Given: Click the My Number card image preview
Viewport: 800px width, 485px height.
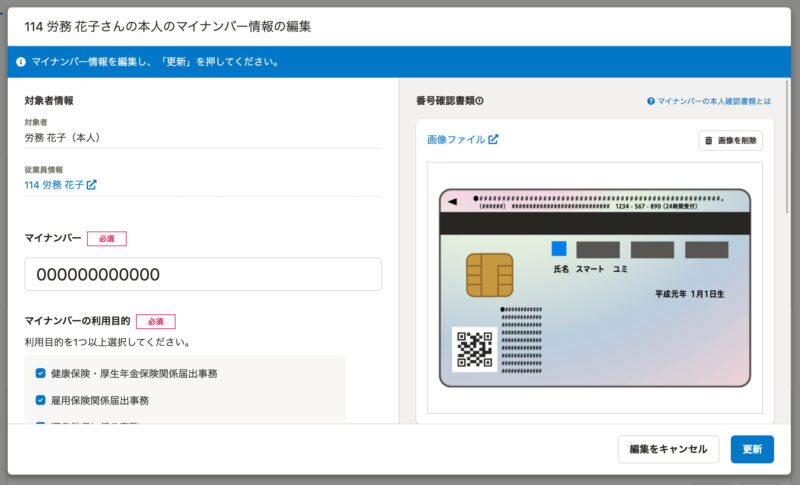Looking at the screenshot, I should click(x=595, y=288).
